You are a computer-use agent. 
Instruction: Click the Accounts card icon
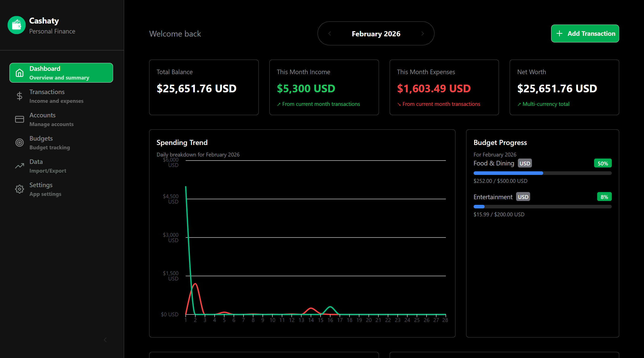pyautogui.click(x=19, y=119)
